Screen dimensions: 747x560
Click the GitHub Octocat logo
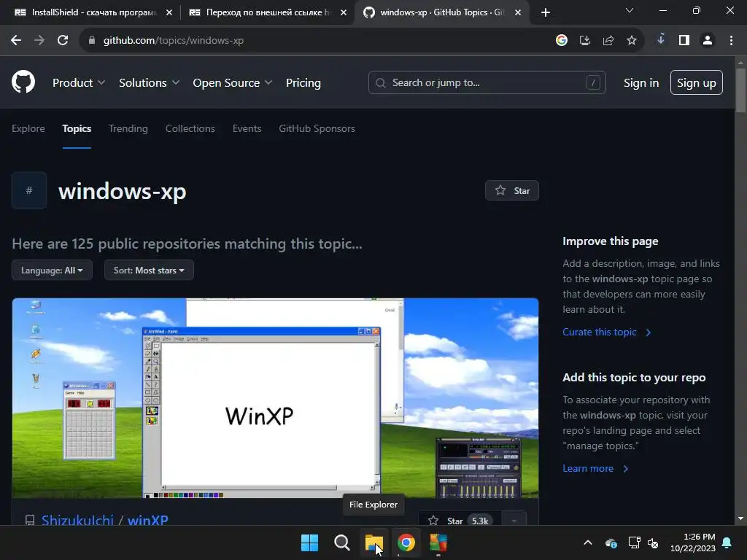tap(23, 82)
